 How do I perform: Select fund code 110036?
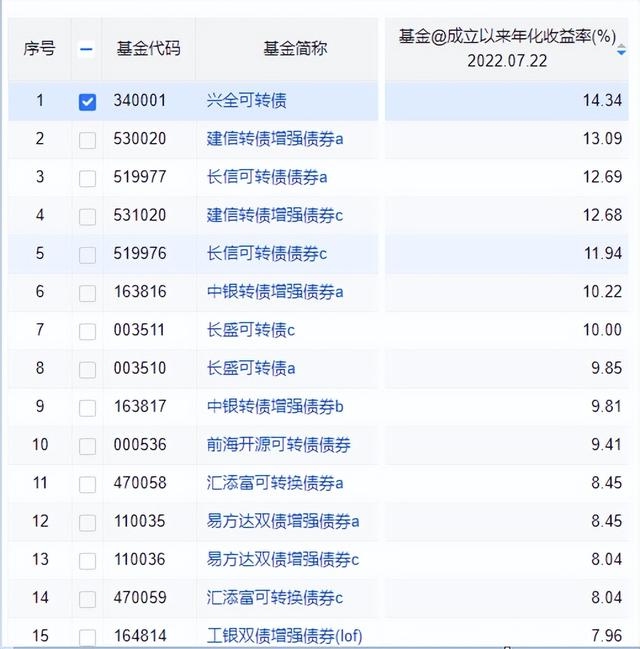140,559
